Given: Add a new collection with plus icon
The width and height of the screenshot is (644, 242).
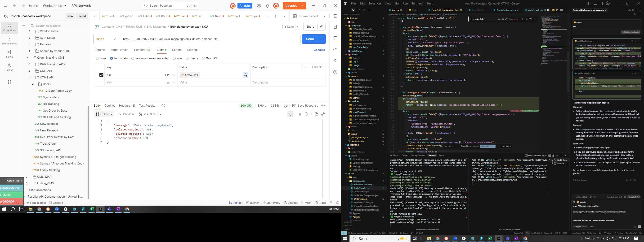Looking at the screenshot, I should (x=24, y=26).
